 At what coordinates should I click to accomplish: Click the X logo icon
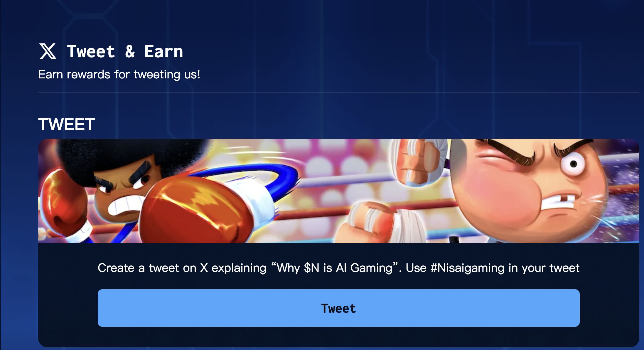[48, 51]
